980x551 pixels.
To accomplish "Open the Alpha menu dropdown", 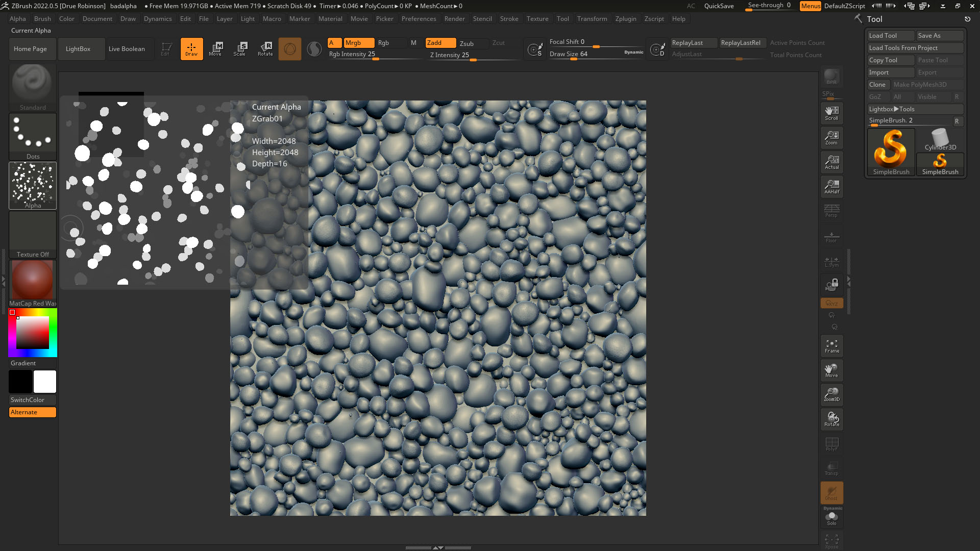I will (17, 18).
